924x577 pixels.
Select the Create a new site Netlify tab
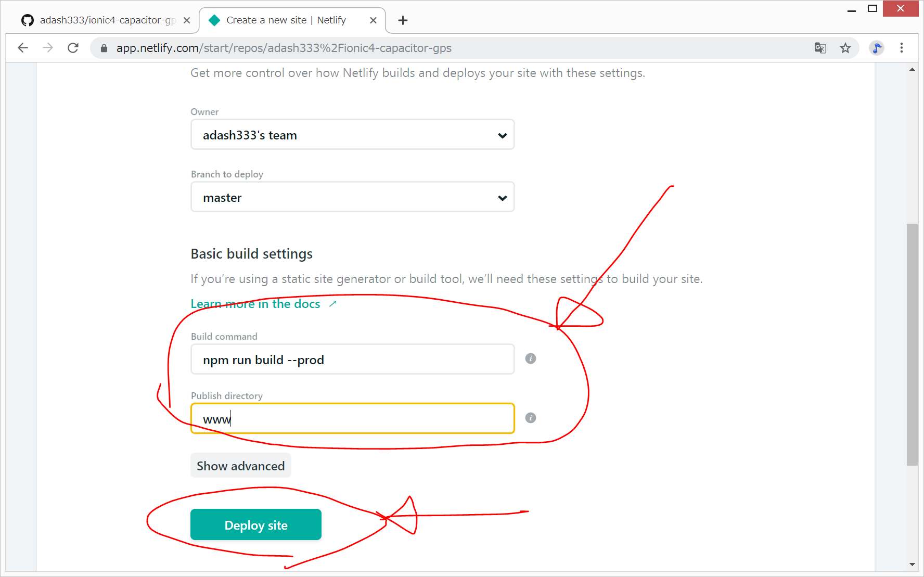point(286,20)
